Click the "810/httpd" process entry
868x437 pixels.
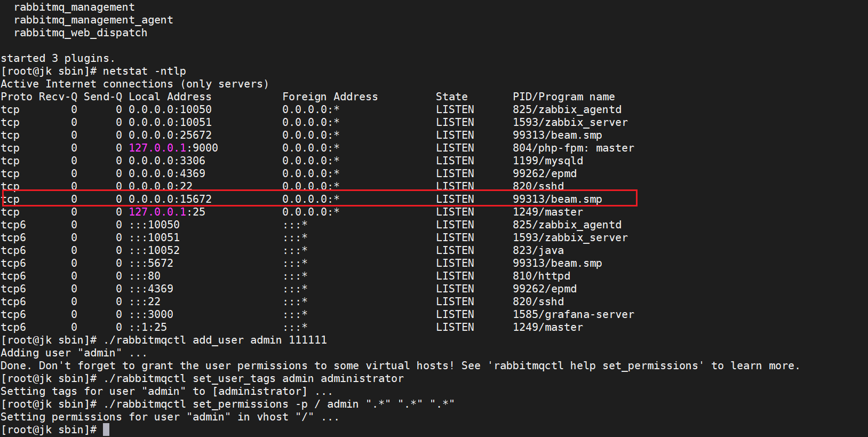pos(541,276)
